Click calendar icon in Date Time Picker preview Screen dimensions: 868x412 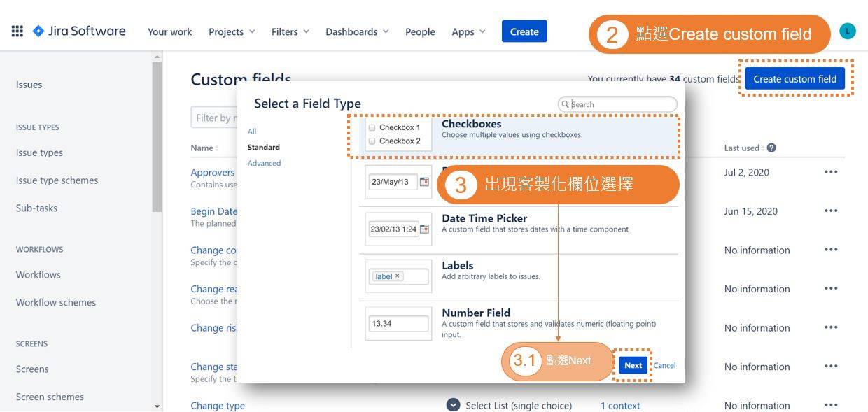click(x=424, y=229)
